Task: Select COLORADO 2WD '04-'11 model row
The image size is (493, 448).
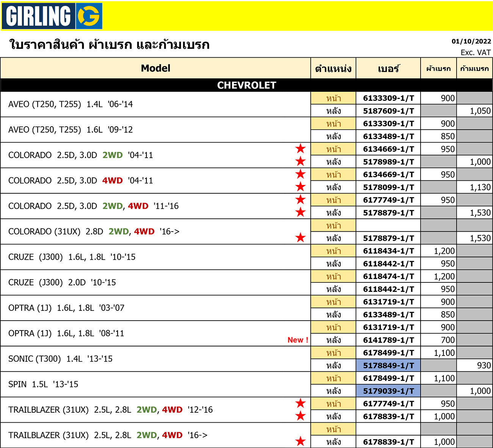Action: 155,155
